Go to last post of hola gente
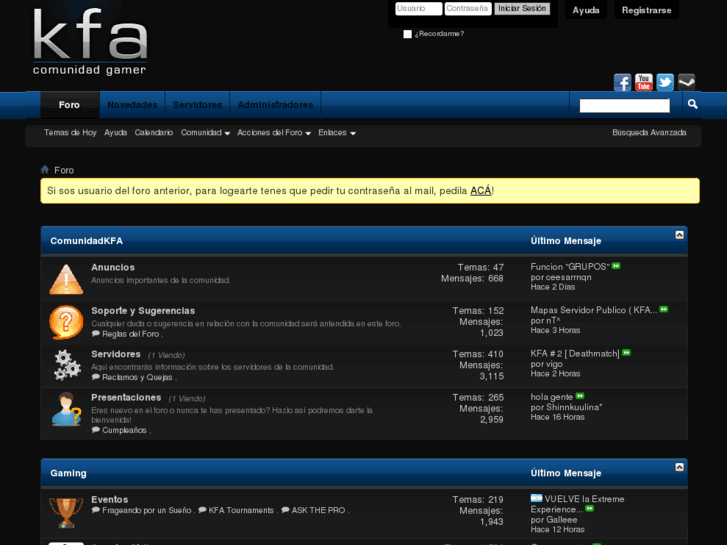 [x=580, y=396]
